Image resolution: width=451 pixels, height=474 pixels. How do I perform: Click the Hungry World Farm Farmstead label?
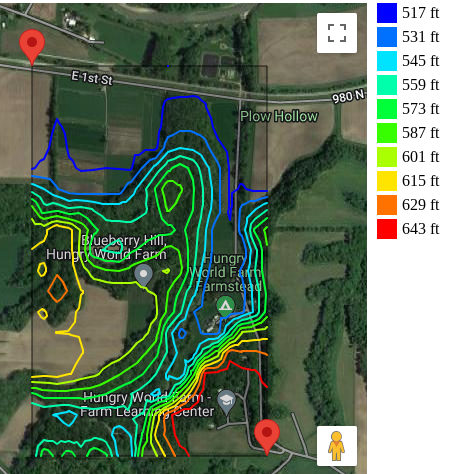click(226, 272)
